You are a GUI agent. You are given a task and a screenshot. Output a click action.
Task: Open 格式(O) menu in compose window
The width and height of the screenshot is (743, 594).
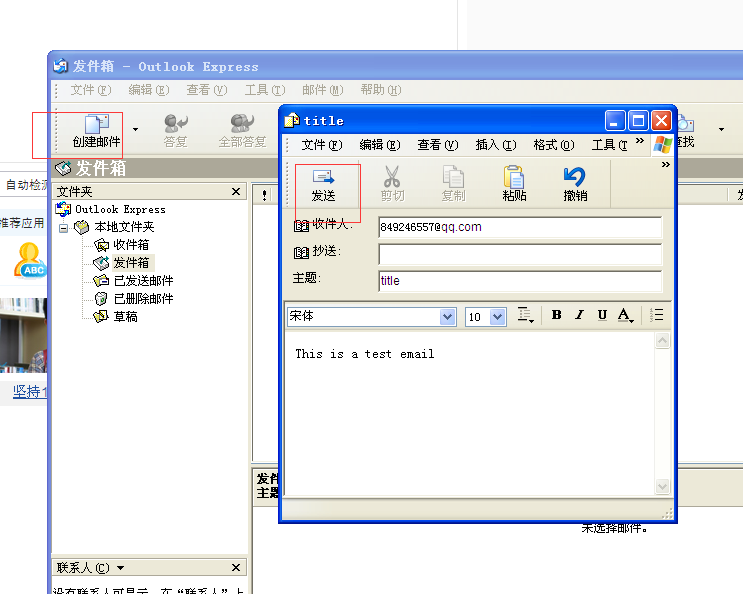tap(553, 144)
